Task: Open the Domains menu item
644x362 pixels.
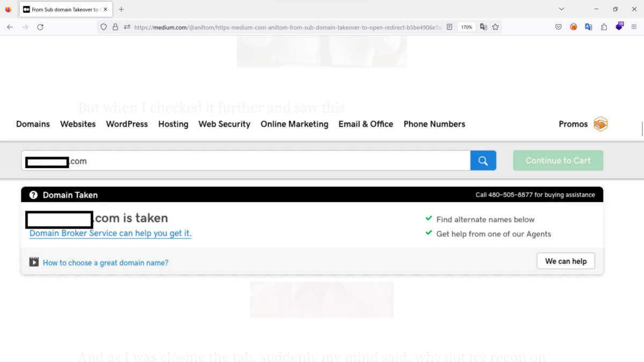Action: click(x=33, y=124)
